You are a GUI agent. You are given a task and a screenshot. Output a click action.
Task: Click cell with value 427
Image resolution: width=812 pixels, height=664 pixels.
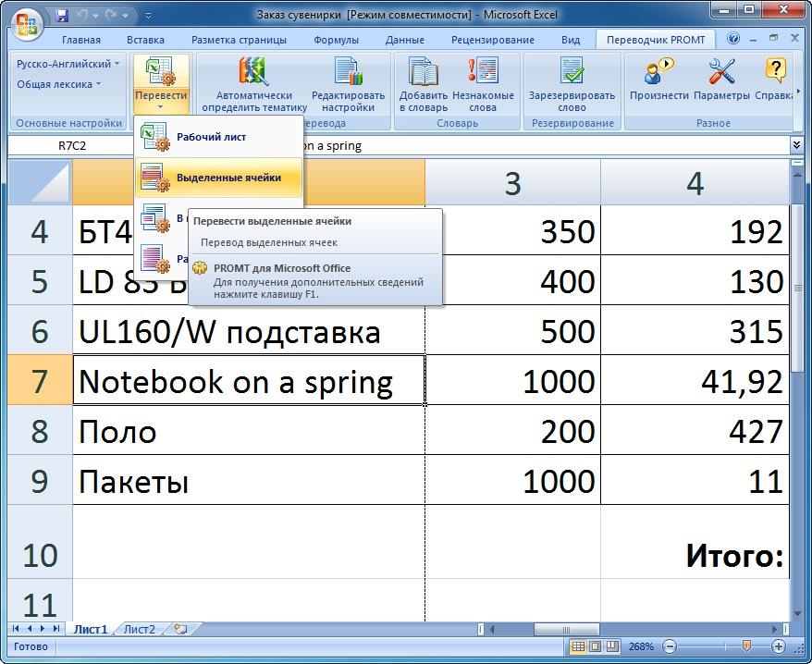695,430
